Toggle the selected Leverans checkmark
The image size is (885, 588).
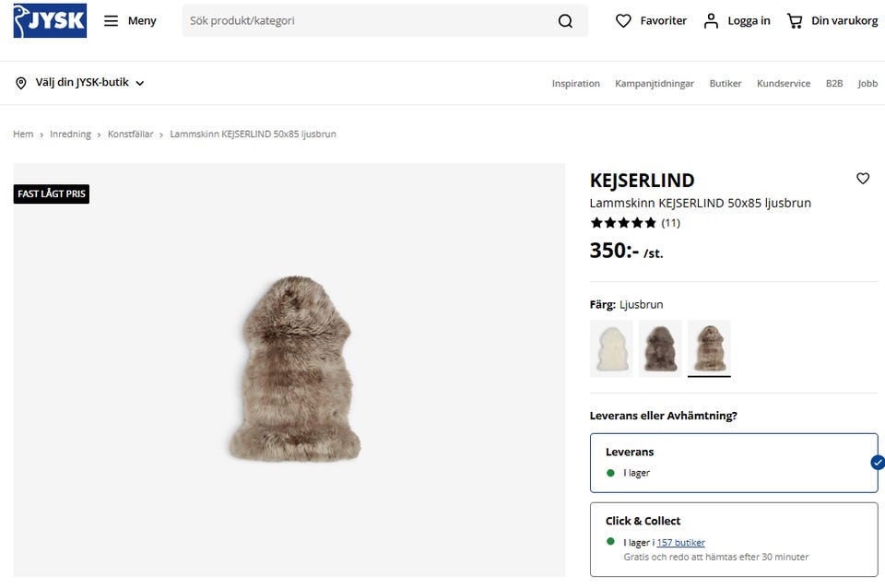pyautogui.click(x=877, y=464)
